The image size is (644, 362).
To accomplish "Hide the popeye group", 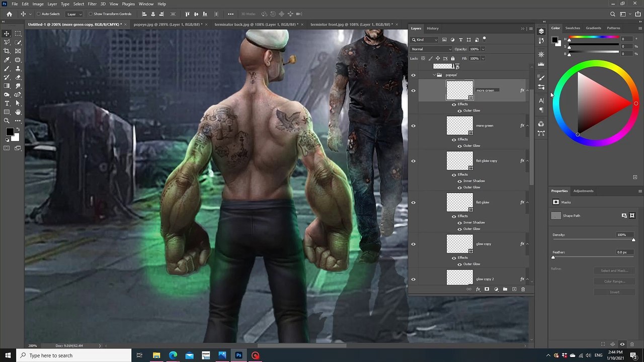I will pos(414,75).
